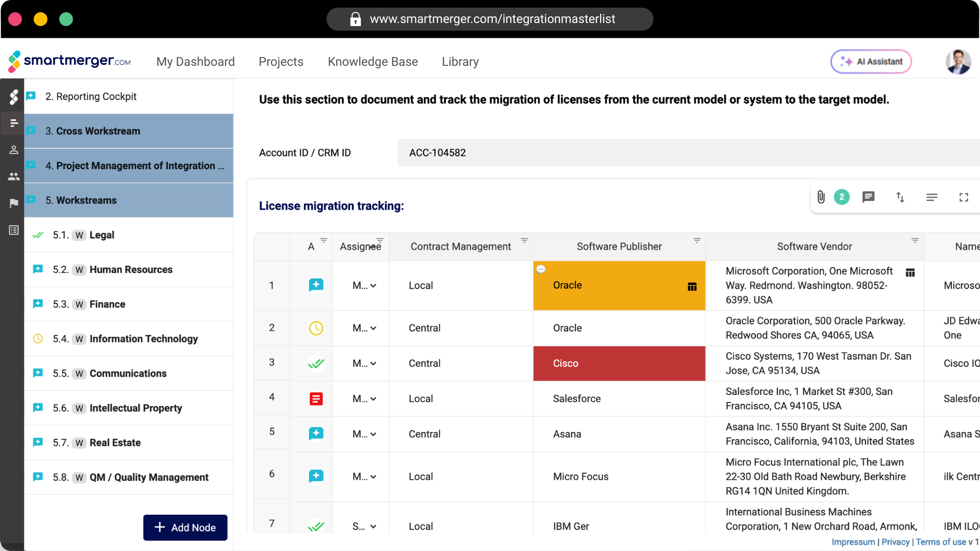Toggle the star status icon in row 5
Viewport: 980px width, 551px height.
point(316,434)
